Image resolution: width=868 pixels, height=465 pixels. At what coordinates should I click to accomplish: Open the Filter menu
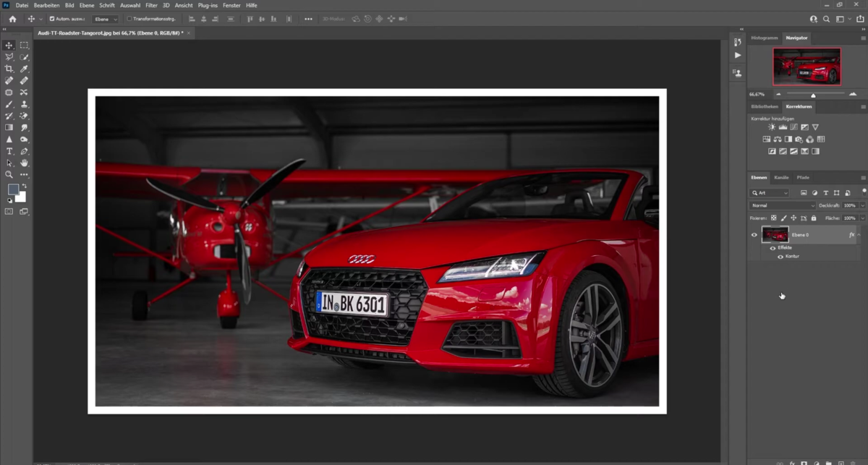[151, 5]
